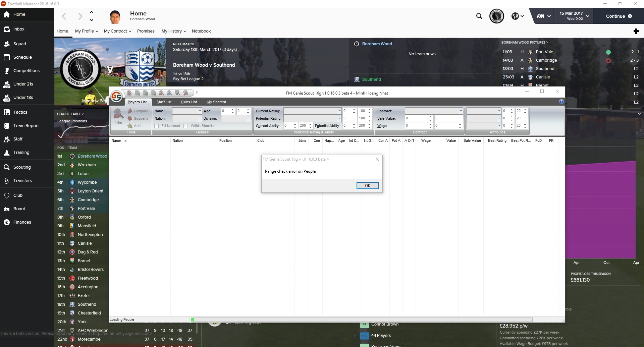Click the Suspend tool in Genie Scout
Screen dimensions: 644x347
tap(138, 118)
